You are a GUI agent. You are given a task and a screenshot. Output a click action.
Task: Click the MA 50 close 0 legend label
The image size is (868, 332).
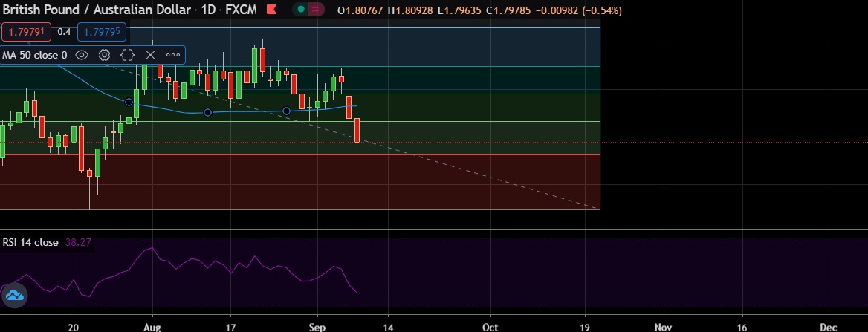pyautogui.click(x=34, y=55)
